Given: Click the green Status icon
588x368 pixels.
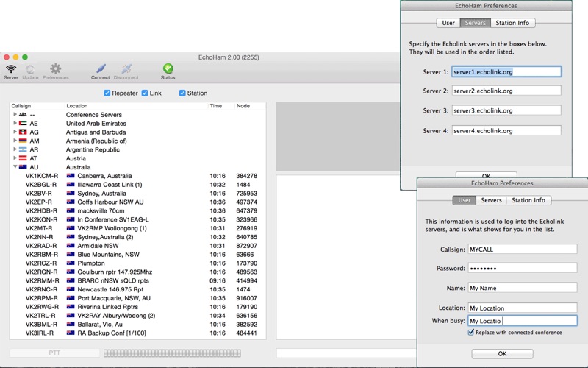Looking at the screenshot, I should pyautogui.click(x=168, y=68).
